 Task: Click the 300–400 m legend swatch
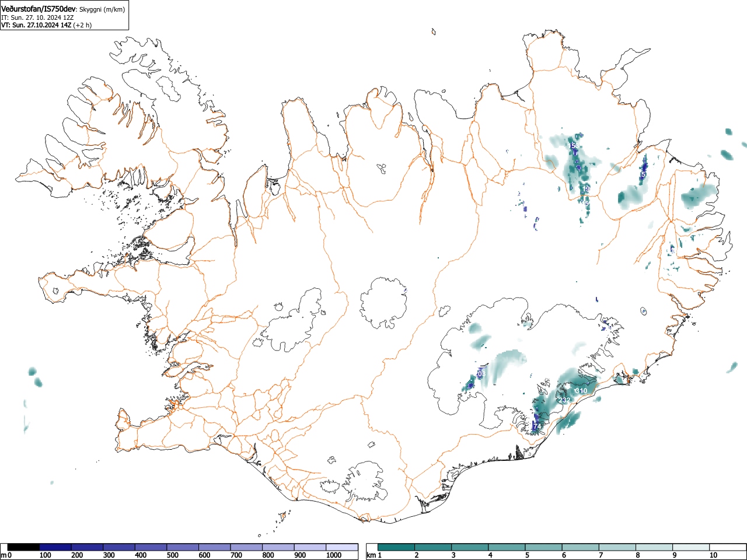119,547
